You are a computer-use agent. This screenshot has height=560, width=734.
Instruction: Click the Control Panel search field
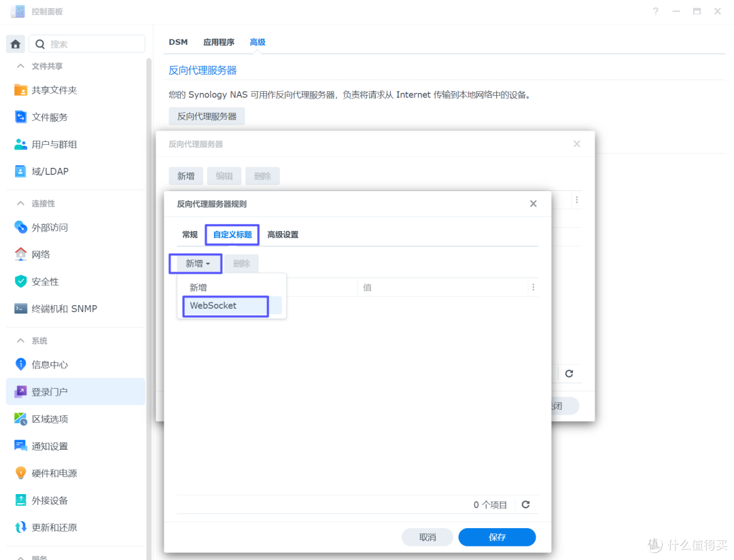(87, 44)
